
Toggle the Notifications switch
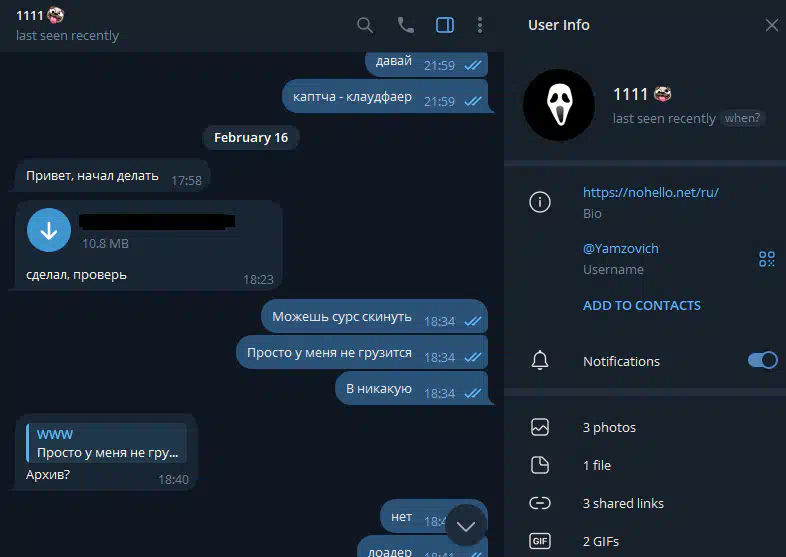point(762,360)
